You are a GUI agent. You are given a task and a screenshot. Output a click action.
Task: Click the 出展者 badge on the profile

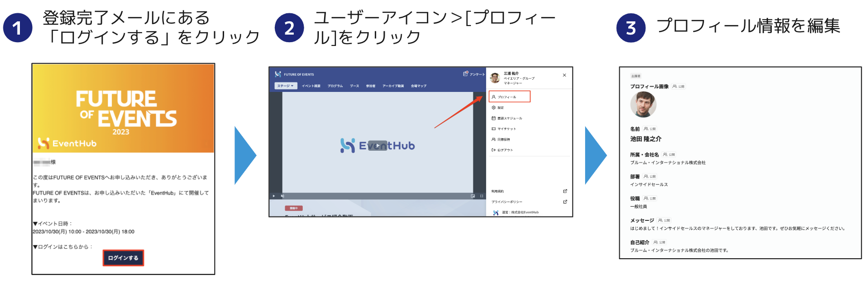click(636, 76)
